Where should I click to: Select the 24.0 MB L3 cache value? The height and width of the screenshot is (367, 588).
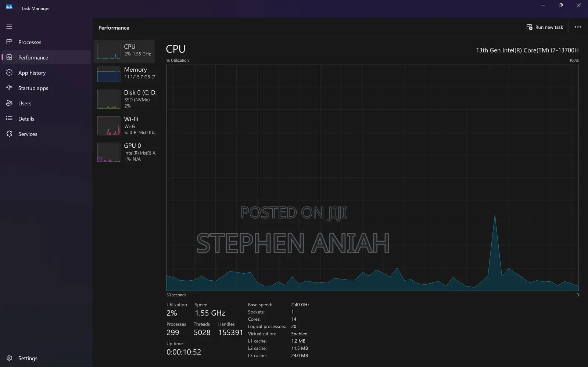pos(299,355)
